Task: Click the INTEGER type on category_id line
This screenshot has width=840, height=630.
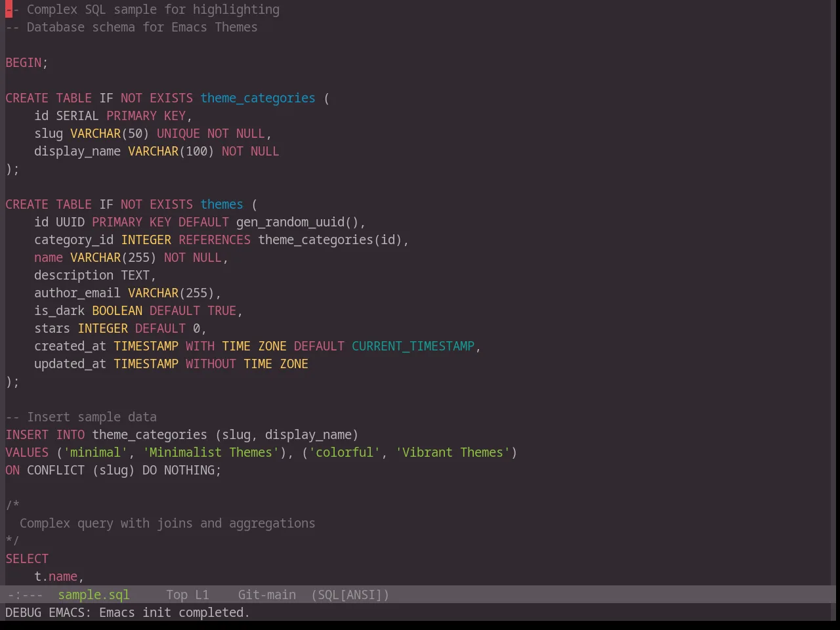Action: pyautogui.click(x=146, y=240)
